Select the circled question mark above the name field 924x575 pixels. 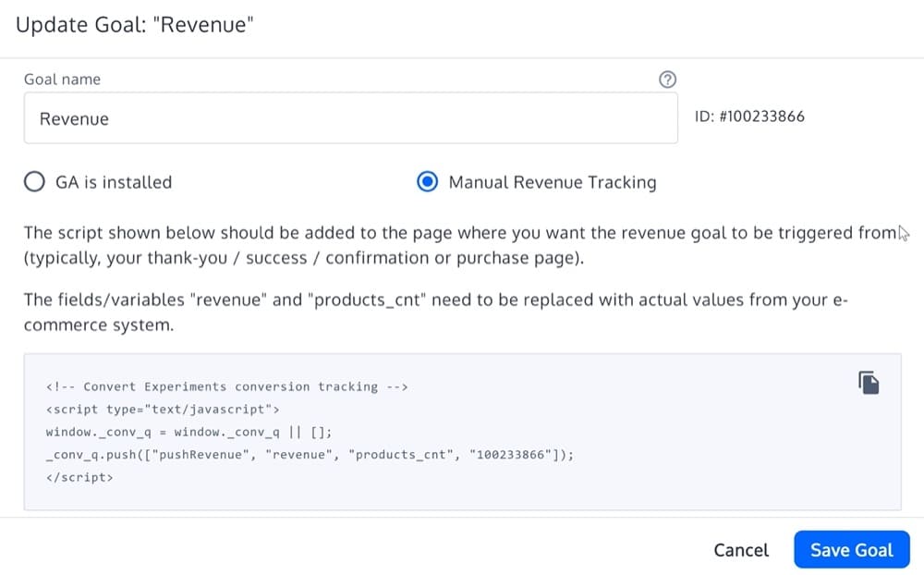pyautogui.click(x=667, y=80)
